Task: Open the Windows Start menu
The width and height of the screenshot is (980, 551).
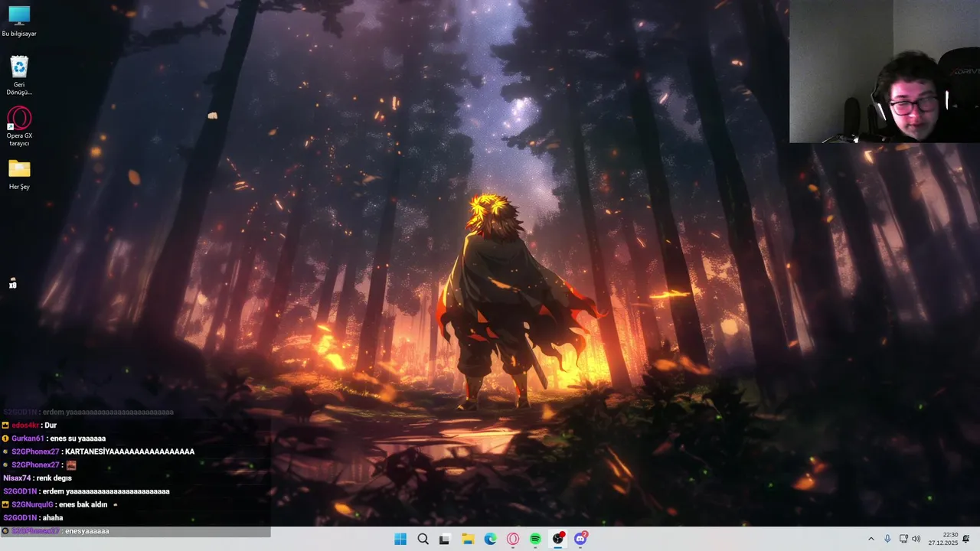Action: pyautogui.click(x=400, y=539)
